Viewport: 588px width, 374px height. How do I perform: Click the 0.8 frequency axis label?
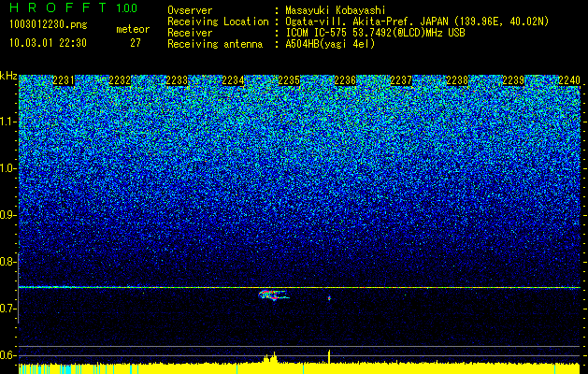coord(7,262)
